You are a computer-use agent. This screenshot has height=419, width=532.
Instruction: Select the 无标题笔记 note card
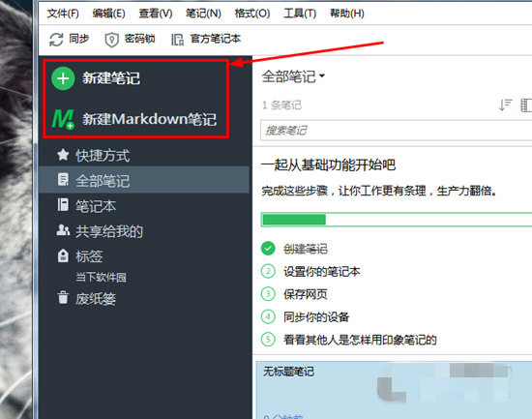click(x=394, y=390)
